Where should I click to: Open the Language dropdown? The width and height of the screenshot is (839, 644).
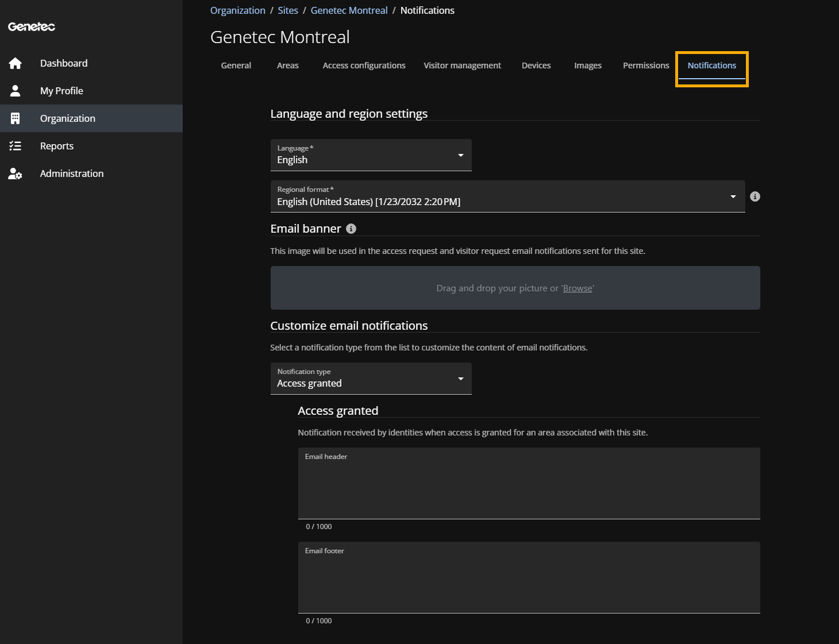(x=371, y=155)
